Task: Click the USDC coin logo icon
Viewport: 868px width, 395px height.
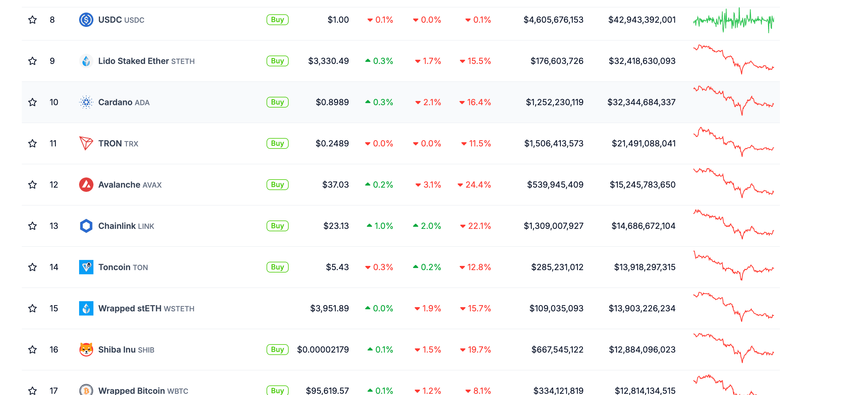Action: [x=86, y=19]
